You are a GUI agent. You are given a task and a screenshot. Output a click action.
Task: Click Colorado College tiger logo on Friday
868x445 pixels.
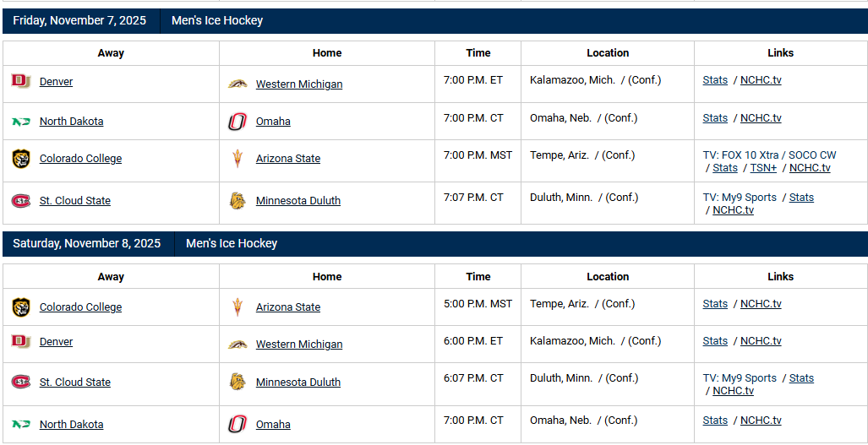(21, 159)
